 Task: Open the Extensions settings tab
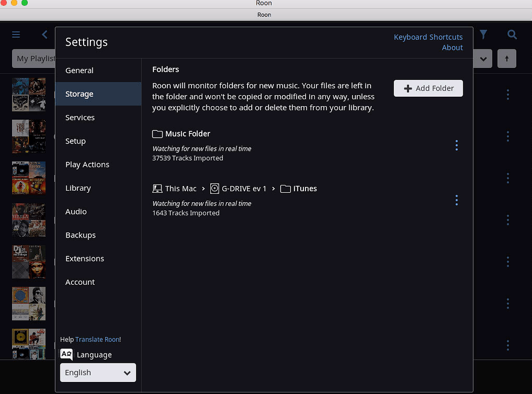[x=98, y=258]
